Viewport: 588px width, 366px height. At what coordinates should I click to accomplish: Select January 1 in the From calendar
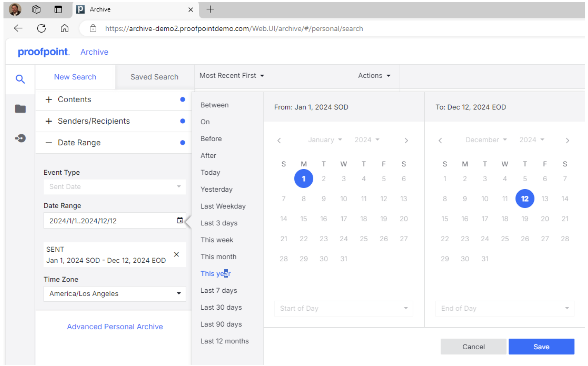point(303,178)
